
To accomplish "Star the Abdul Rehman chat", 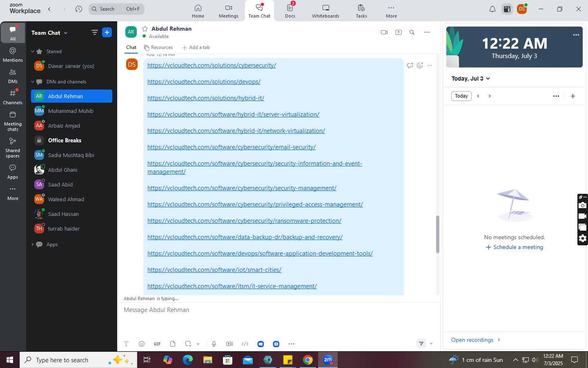I will click(x=145, y=29).
